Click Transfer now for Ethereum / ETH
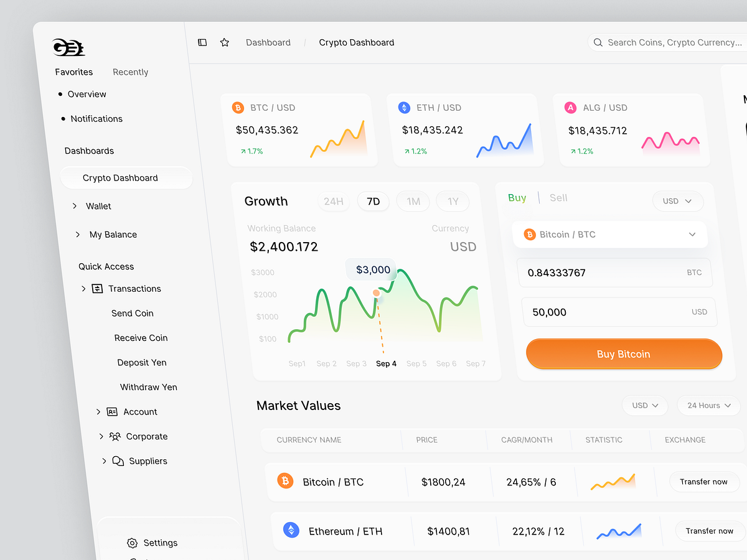The width and height of the screenshot is (747, 560). [709, 531]
